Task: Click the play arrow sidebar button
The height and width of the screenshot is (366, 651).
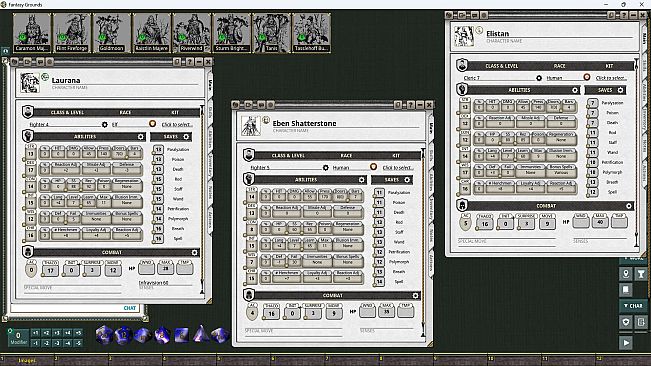Action: pos(626,343)
